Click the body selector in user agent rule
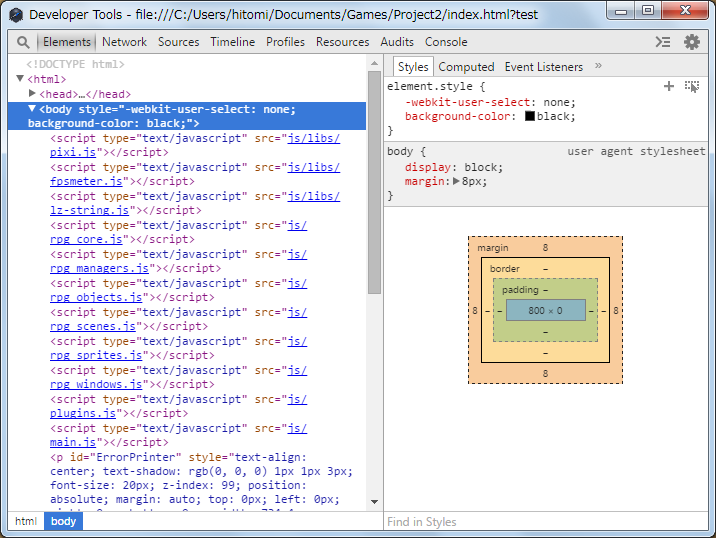The height and width of the screenshot is (538, 716). pyautogui.click(x=400, y=151)
